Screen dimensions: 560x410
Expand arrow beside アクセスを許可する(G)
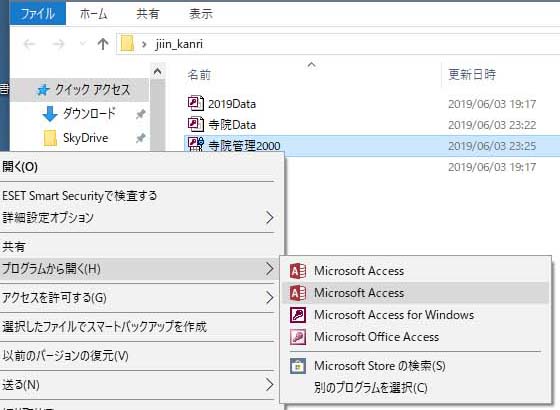click(x=270, y=298)
